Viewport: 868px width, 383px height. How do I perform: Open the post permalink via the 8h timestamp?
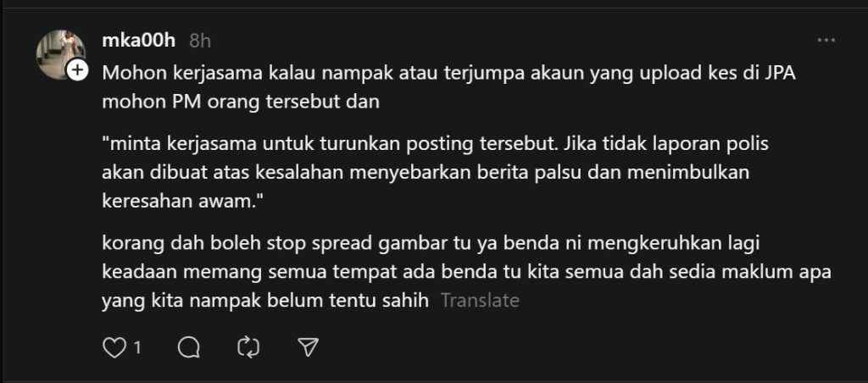click(x=200, y=41)
